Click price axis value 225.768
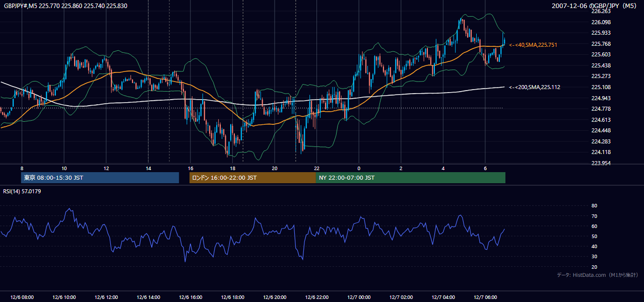Viewport: 644px width, 302px height. pos(601,44)
